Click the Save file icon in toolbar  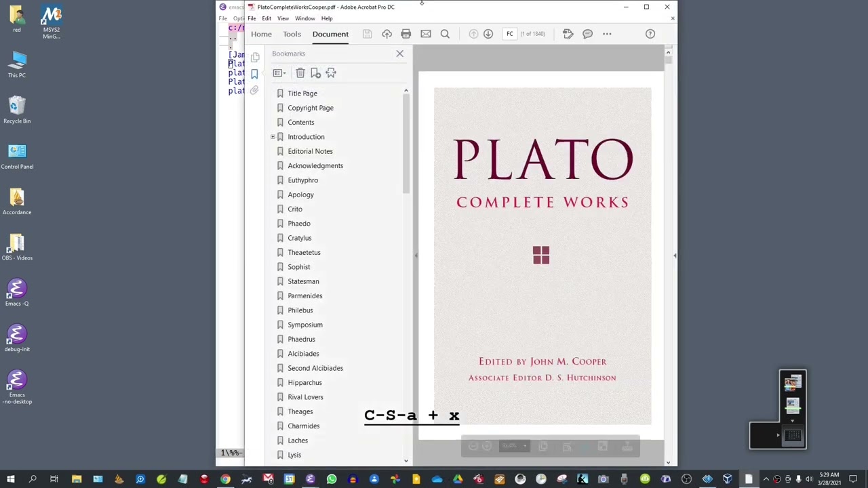(x=367, y=34)
